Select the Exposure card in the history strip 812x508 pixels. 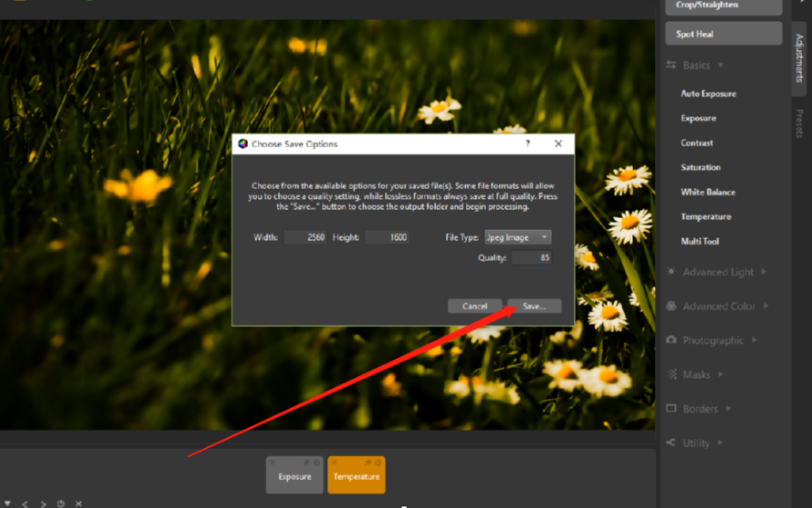pos(294,474)
